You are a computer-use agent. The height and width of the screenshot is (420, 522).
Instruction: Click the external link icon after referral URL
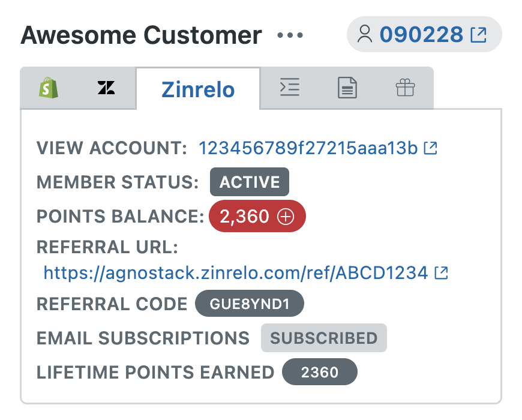click(x=442, y=272)
